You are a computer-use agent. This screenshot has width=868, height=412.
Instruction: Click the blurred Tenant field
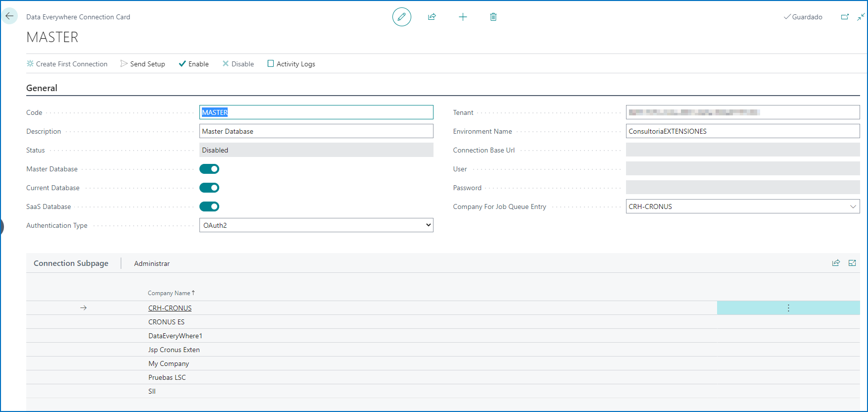click(x=743, y=112)
